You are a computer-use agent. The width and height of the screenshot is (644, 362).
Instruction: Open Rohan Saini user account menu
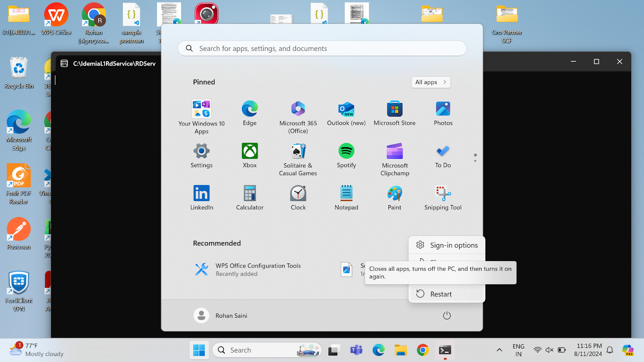click(x=221, y=316)
